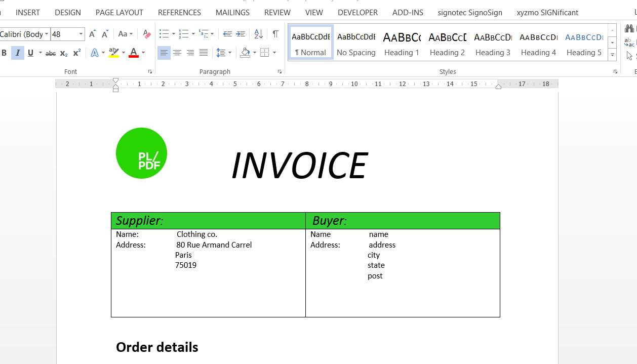Show paragraph marks with the pilcrow icon
This screenshot has height=364, width=637.
click(x=275, y=34)
